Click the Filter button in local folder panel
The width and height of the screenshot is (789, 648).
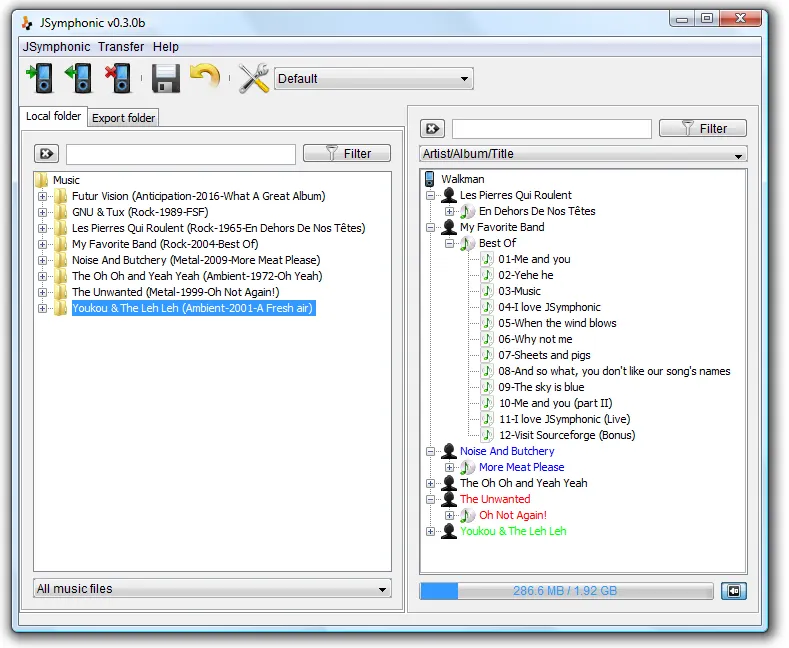coord(347,153)
